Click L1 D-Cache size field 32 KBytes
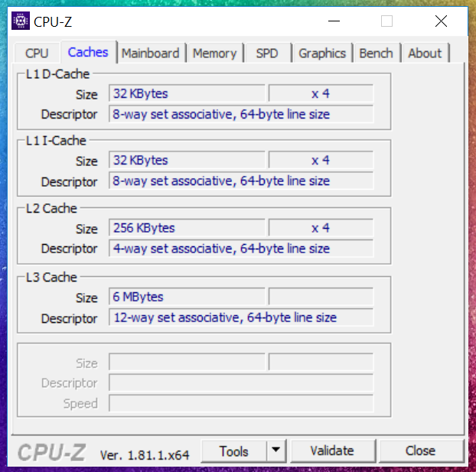 pos(187,93)
